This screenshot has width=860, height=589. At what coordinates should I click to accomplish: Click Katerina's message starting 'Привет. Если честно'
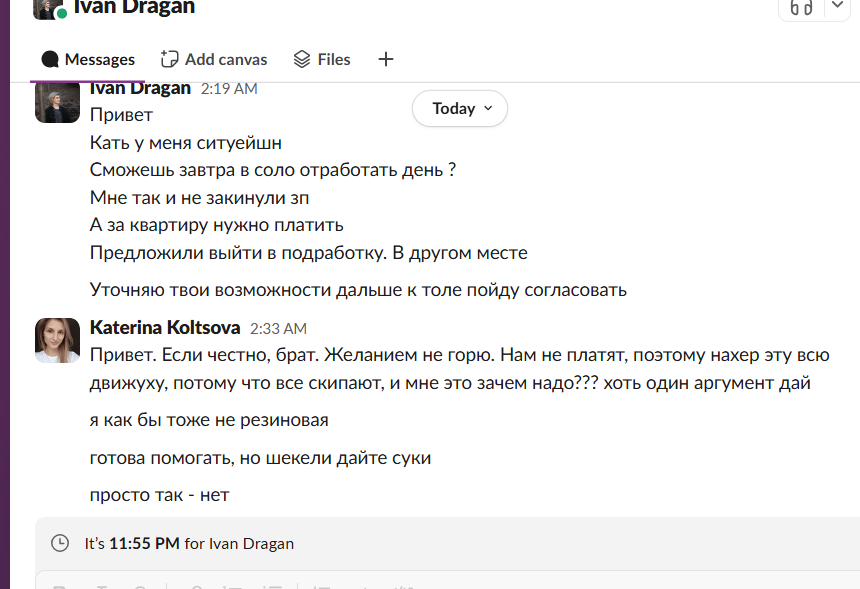tap(459, 369)
